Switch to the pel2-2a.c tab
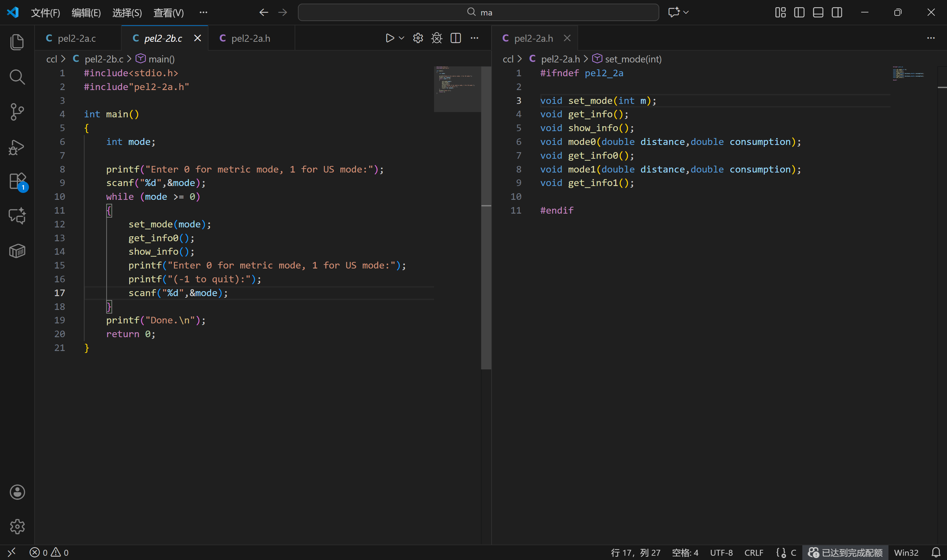This screenshot has width=947, height=560. [x=77, y=38]
